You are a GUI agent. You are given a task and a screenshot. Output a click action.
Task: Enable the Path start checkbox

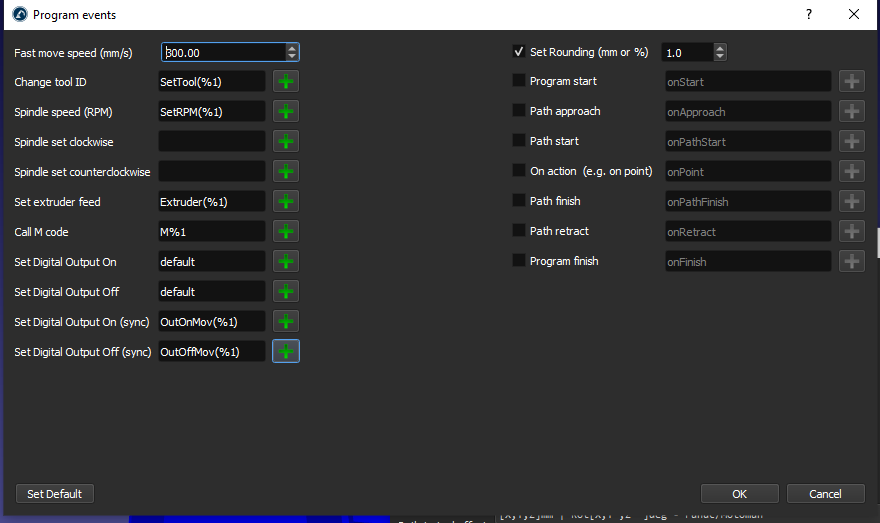tap(519, 140)
